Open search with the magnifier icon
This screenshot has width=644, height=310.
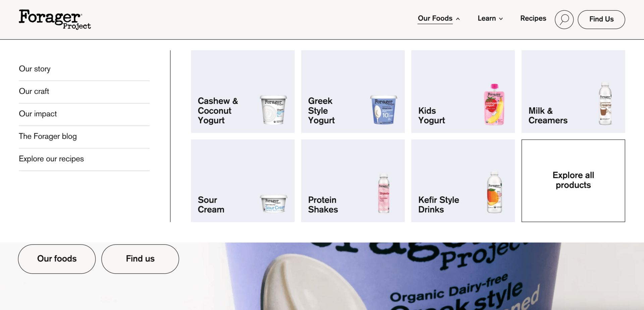coord(564,19)
